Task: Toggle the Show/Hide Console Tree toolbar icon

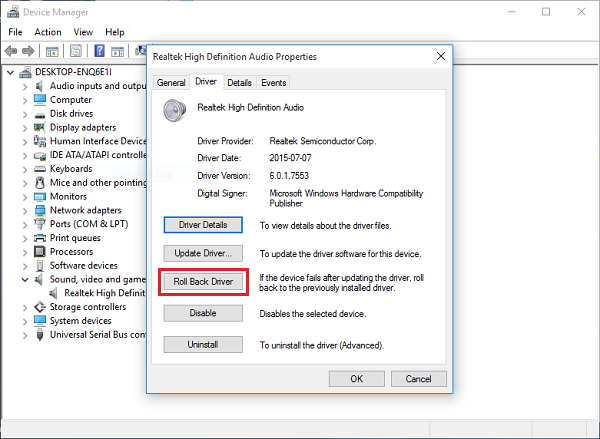Action: click(x=52, y=51)
